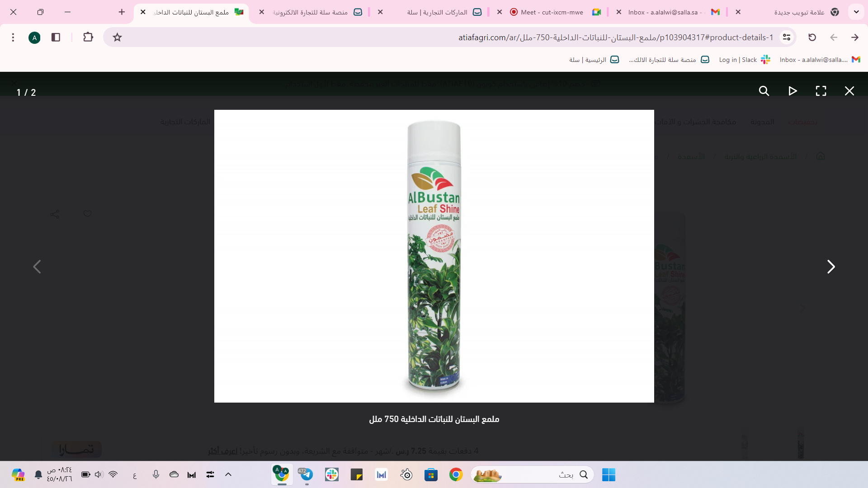868x488 pixels.
Task: Open Slack from taskbar
Action: tap(332, 474)
